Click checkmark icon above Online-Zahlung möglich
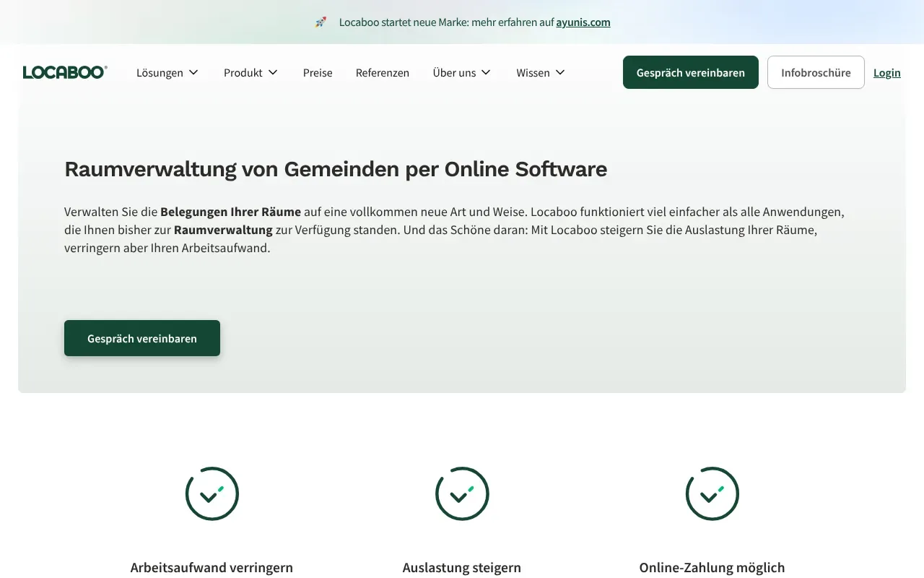The width and height of the screenshot is (924, 578). 712,494
